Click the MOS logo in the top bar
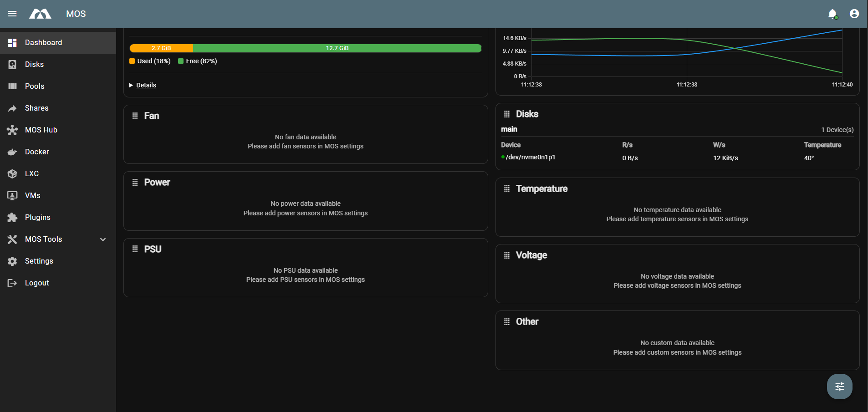The height and width of the screenshot is (412, 868). tap(40, 14)
